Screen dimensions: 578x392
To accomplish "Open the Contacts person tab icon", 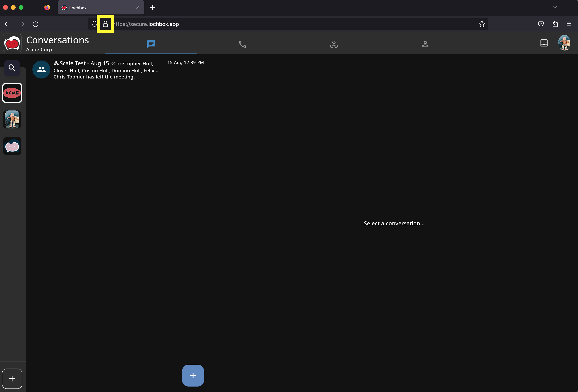I will coord(425,44).
